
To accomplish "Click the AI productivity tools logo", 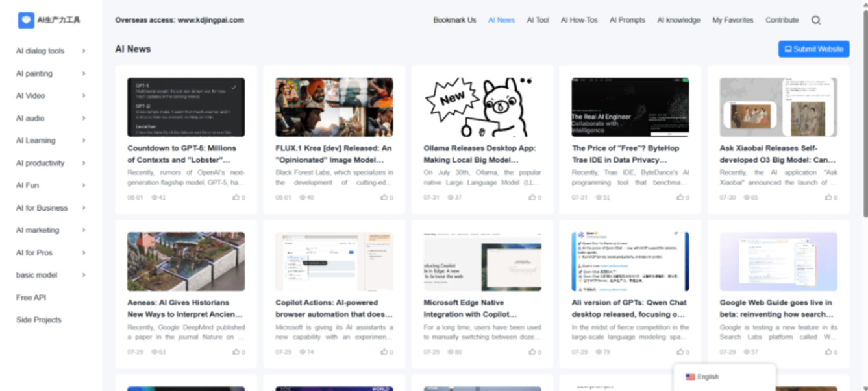I will point(49,20).
